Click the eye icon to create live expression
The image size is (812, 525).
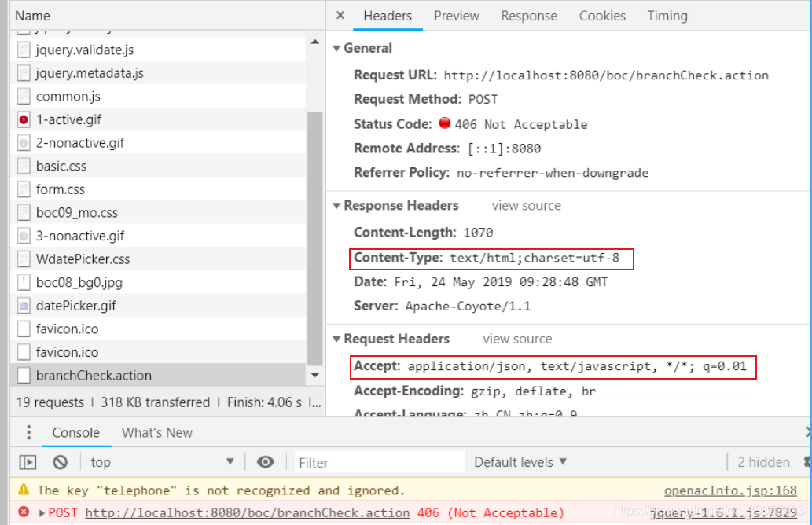point(266,462)
